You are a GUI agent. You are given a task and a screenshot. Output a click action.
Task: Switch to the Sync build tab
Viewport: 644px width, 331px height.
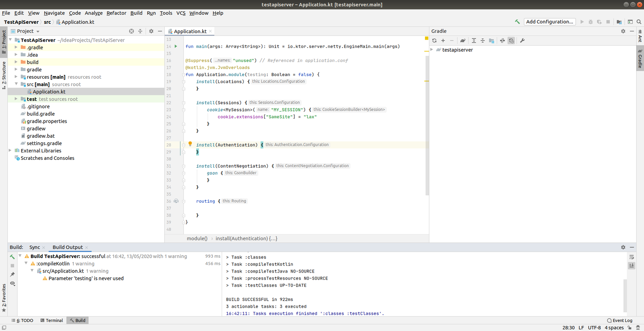34,247
